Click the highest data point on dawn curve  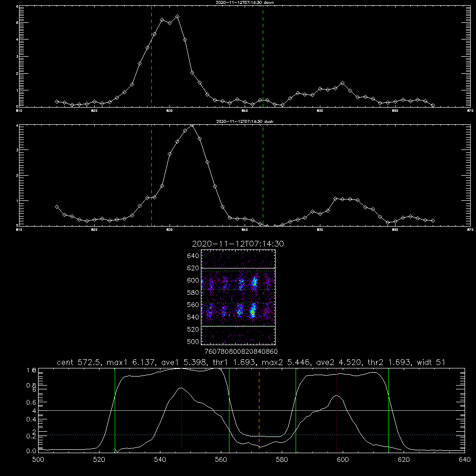pyautogui.click(x=177, y=16)
